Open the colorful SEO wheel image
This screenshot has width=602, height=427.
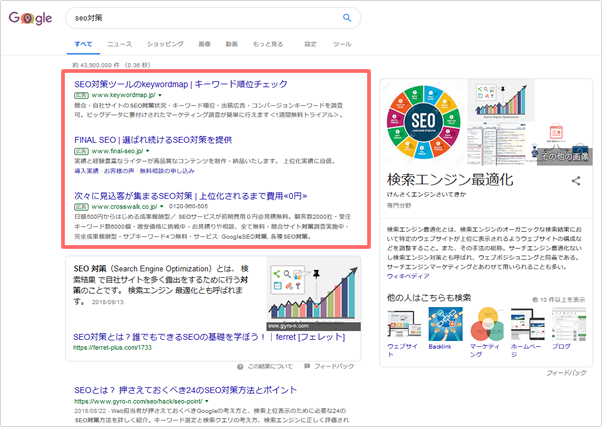tap(423, 122)
